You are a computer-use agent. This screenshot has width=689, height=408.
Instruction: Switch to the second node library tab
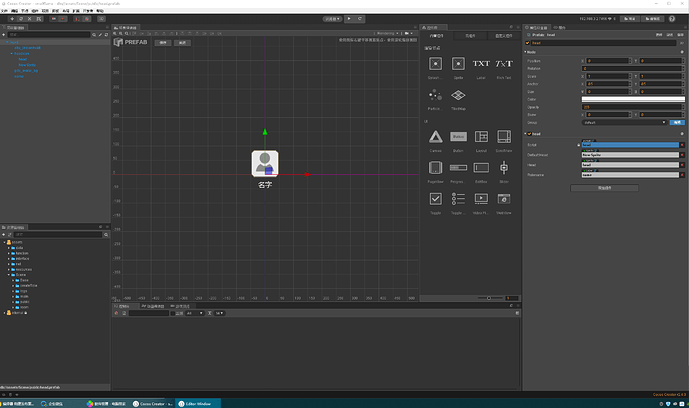click(470, 36)
